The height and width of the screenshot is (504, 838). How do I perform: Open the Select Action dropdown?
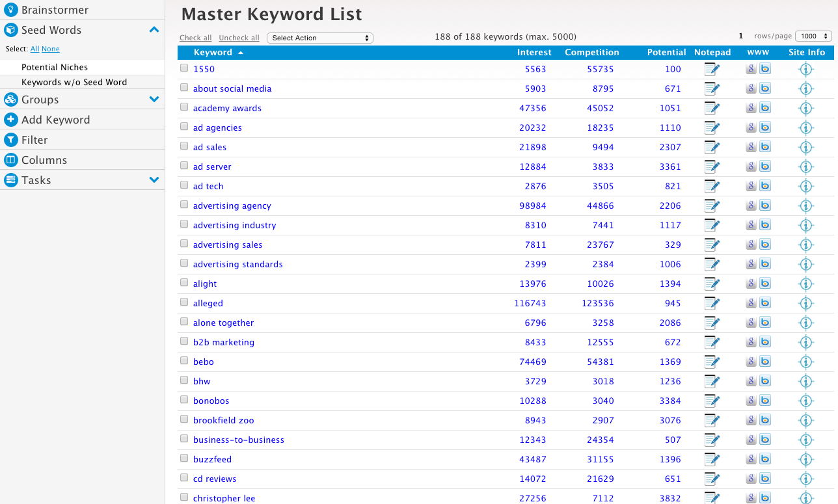pos(320,38)
